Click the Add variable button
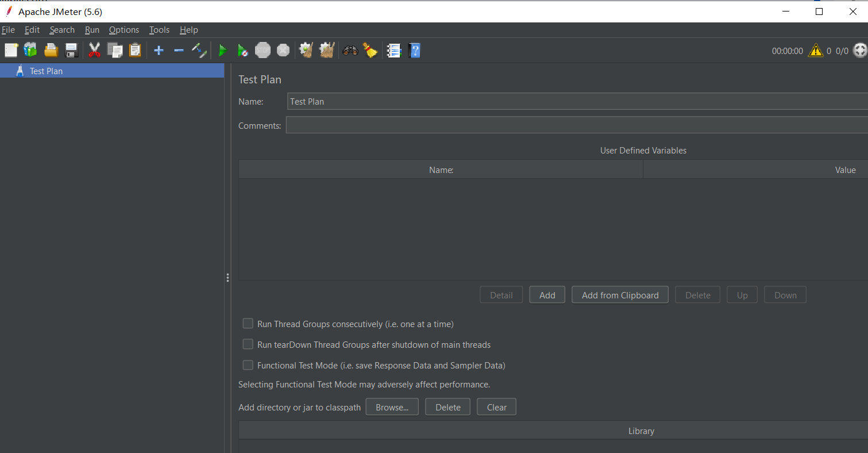The height and width of the screenshot is (453, 868). point(547,295)
